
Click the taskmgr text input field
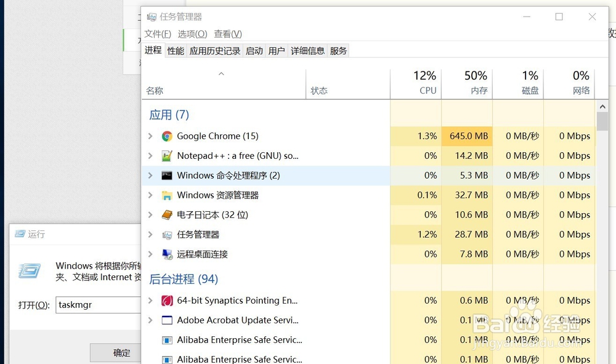pos(99,305)
